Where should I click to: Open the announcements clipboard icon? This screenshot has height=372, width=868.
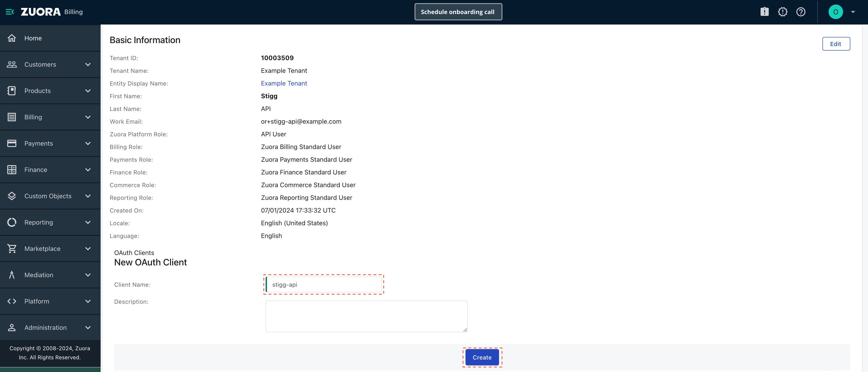coord(765,12)
